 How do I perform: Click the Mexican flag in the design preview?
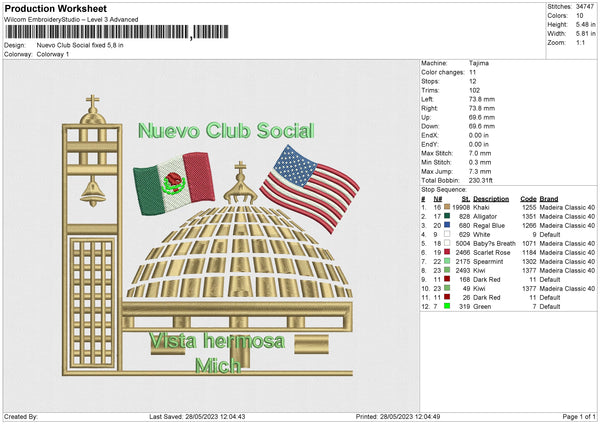point(174,183)
